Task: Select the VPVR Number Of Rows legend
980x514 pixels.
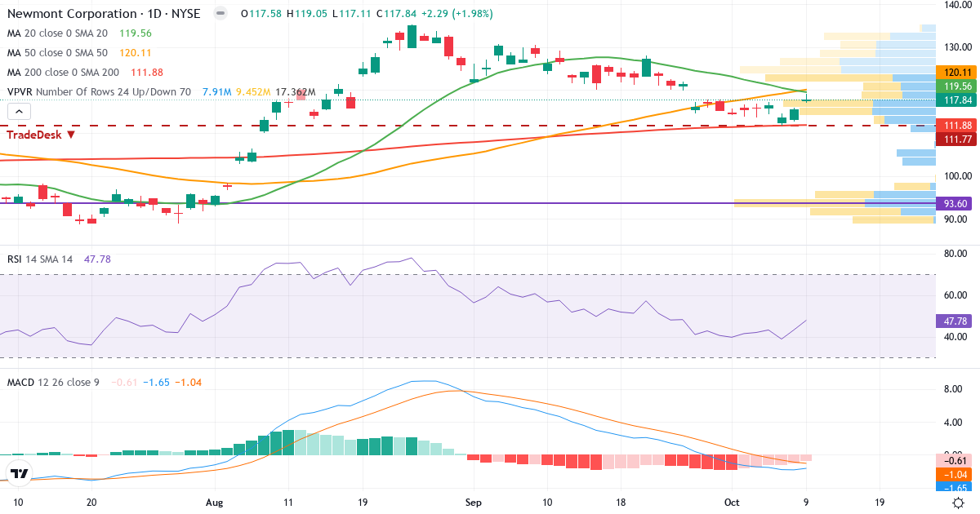Action: click(x=99, y=92)
